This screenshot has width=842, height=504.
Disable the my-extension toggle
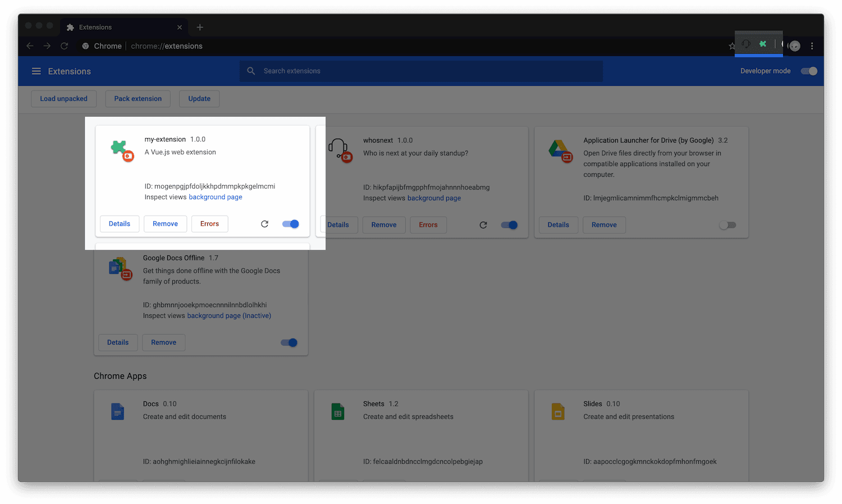click(x=290, y=224)
